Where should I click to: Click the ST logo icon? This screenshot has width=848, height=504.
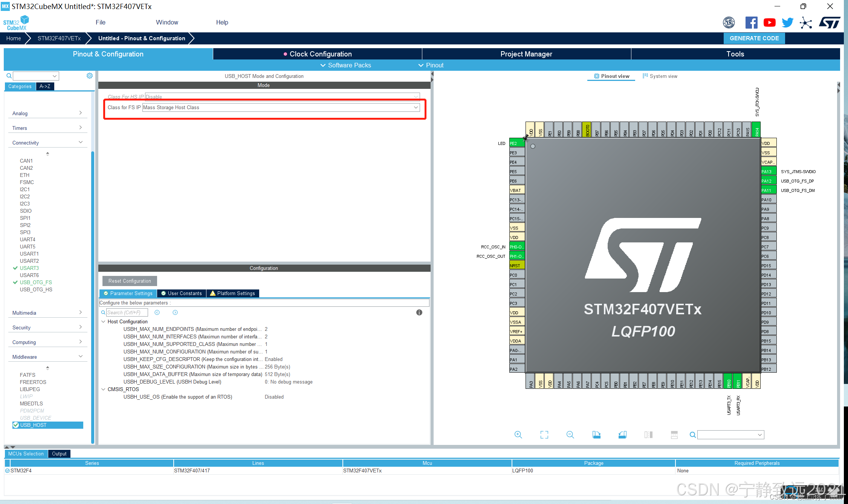(x=830, y=23)
